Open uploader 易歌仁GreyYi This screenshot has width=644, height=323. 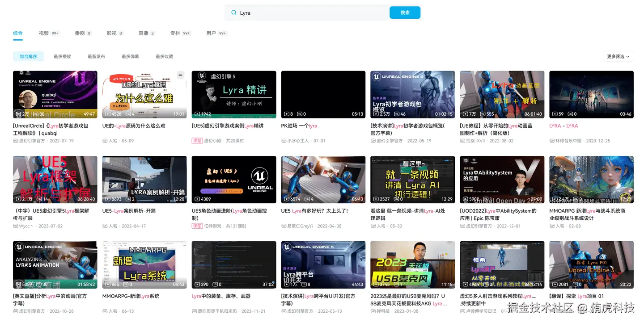[x=300, y=226]
